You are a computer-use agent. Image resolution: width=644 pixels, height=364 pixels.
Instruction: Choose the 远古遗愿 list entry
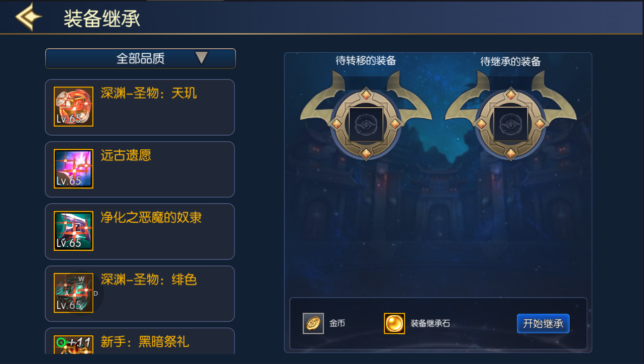pos(140,169)
